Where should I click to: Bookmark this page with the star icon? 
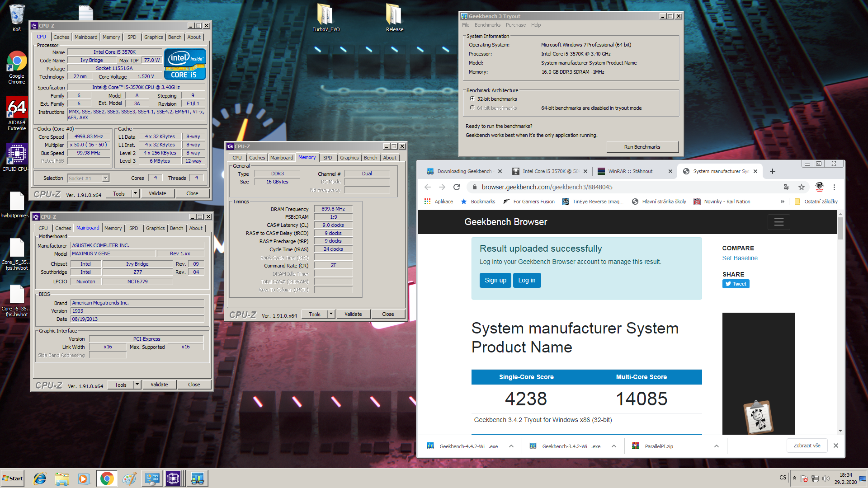802,187
